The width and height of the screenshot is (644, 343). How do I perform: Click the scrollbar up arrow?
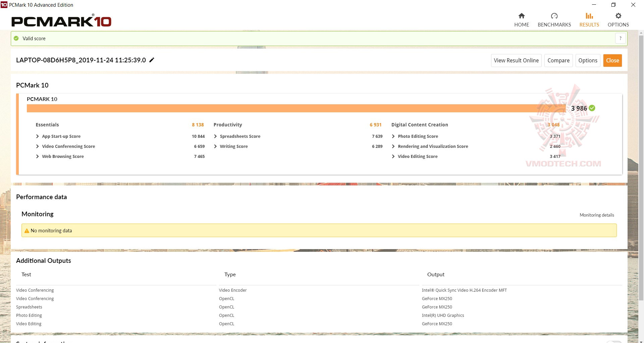641,33
